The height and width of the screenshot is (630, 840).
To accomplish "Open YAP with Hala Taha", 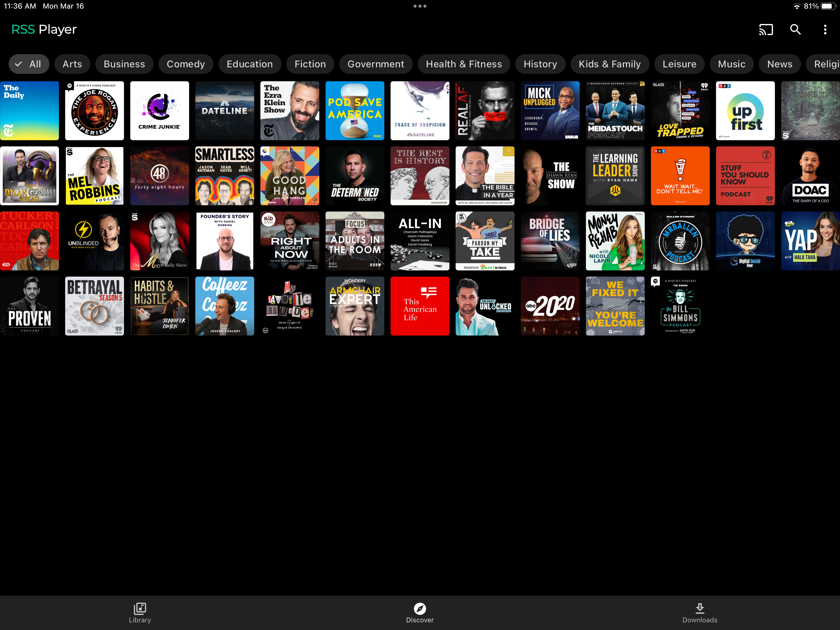I will (x=810, y=241).
